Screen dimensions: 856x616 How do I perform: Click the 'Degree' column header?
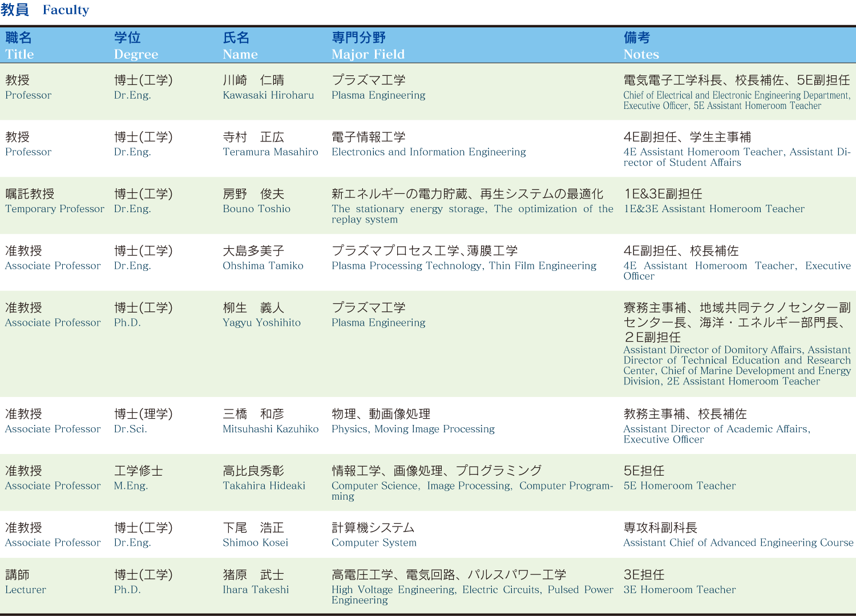[x=136, y=54]
